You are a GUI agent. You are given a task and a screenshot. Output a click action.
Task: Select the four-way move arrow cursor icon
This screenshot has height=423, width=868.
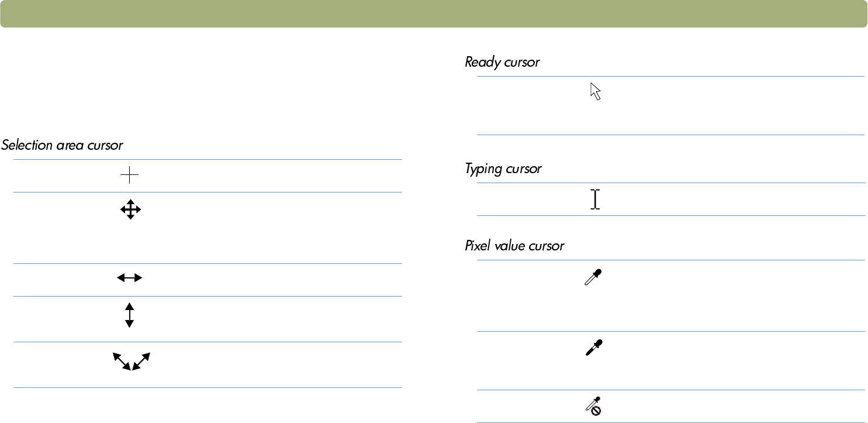pos(130,209)
